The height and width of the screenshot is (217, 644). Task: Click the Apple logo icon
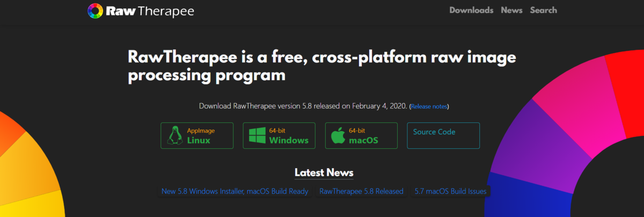[x=338, y=135]
